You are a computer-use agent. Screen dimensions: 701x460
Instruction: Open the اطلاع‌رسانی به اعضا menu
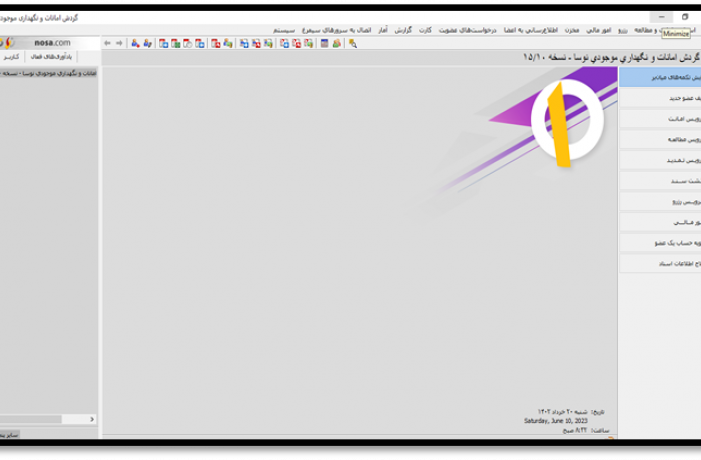click(531, 30)
